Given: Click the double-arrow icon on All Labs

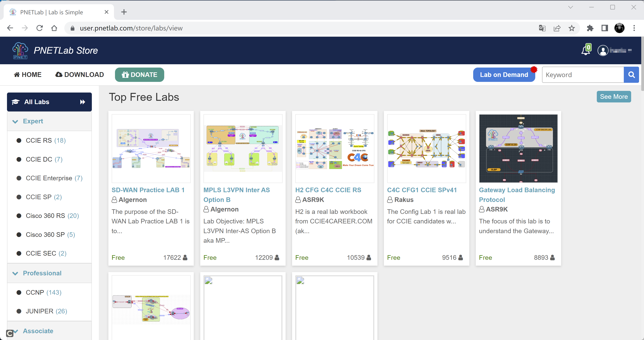Looking at the screenshot, I should [x=82, y=102].
